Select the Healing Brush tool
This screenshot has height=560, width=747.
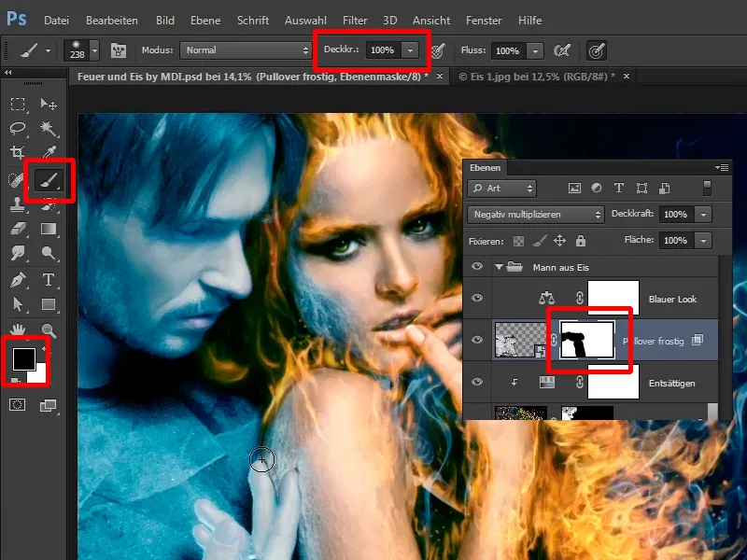point(16,180)
